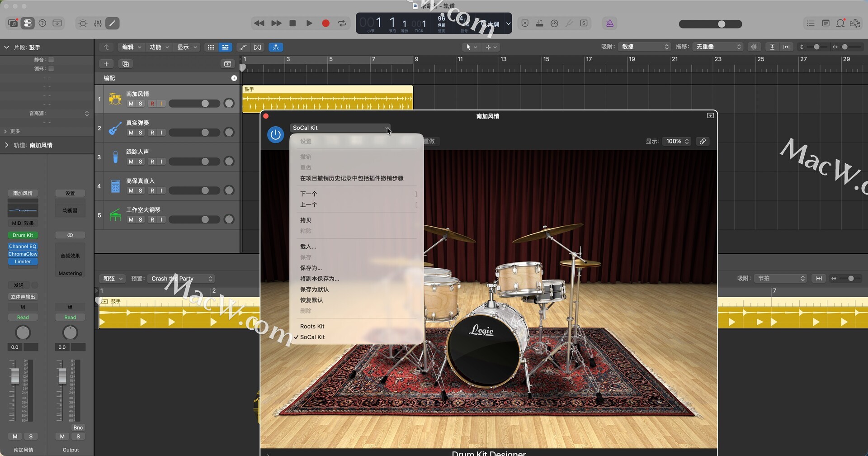868x456 pixels.
Task: Mute the 南加风情 drum track
Action: click(x=131, y=104)
